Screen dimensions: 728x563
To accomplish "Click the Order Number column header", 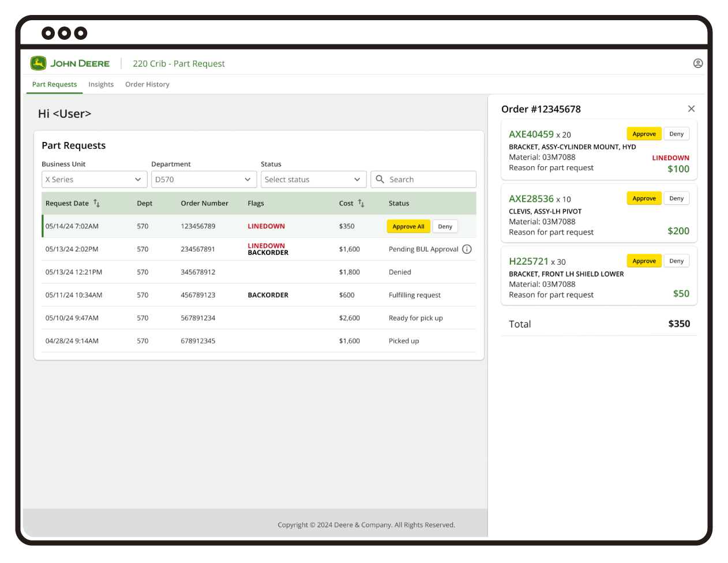I will [204, 203].
